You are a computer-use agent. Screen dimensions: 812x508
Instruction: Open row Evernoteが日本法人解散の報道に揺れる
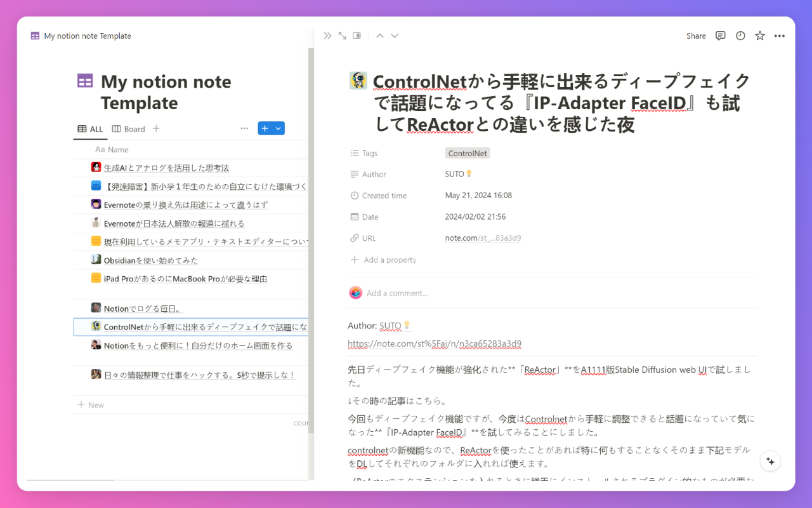(174, 224)
